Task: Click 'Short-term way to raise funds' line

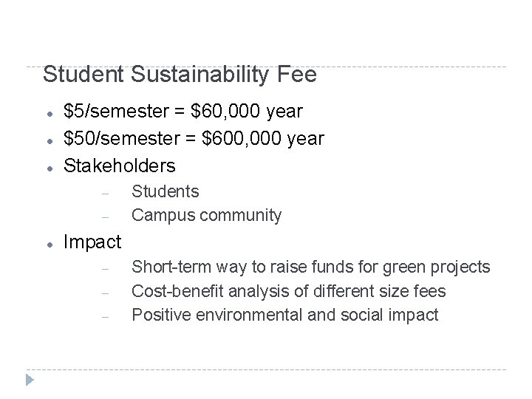Action: pos(310,267)
